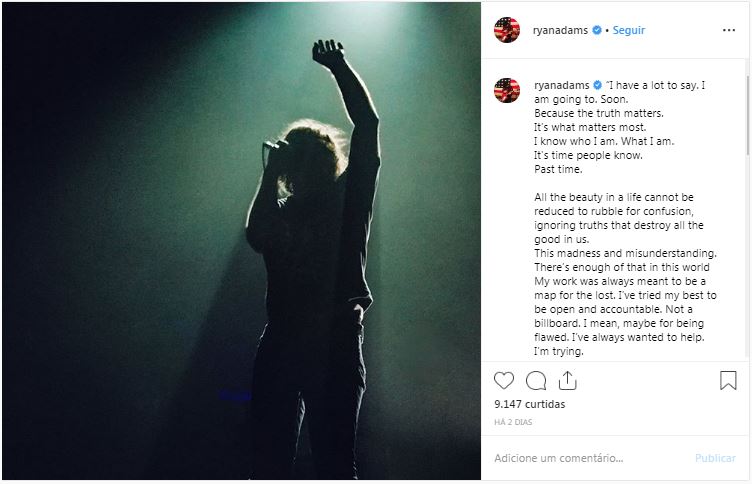The width and height of the screenshot is (752, 484).
Task: Open the ryanadams username in the caption
Action: pyautogui.click(x=562, y=85)
